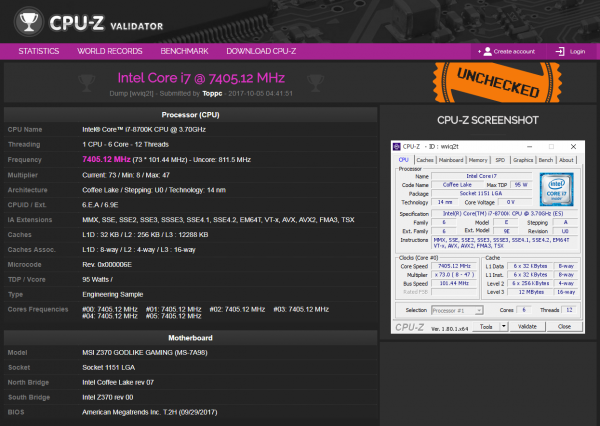Viewport: 600px width, 426px height.
Task: Click the Tools button
Action: coord(486,326)
